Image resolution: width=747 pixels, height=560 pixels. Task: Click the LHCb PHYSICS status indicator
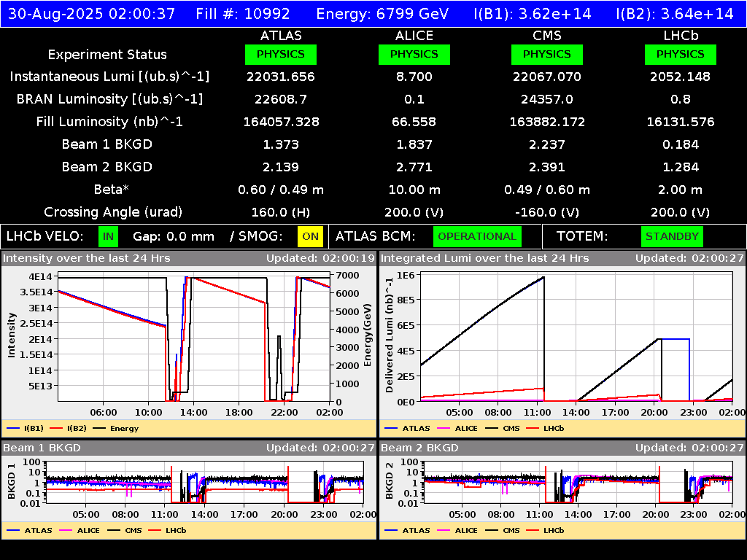pyautogui.click(x=681, y=54)
